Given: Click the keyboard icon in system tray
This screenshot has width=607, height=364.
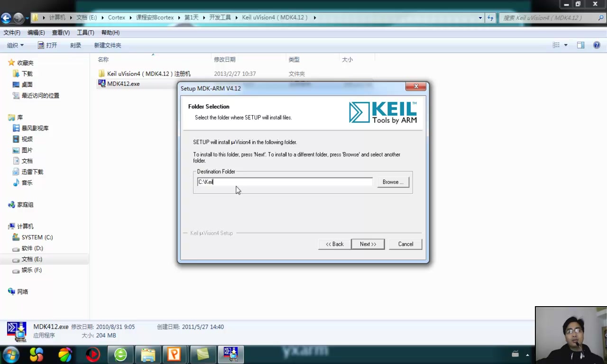Looking at the screenshot, I should (515, 354).
